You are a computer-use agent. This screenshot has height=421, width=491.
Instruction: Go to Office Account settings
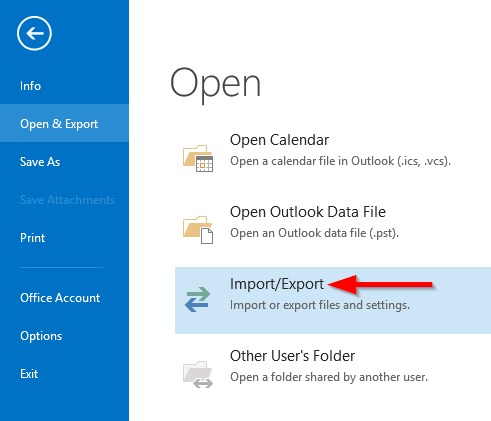(60, 298)
